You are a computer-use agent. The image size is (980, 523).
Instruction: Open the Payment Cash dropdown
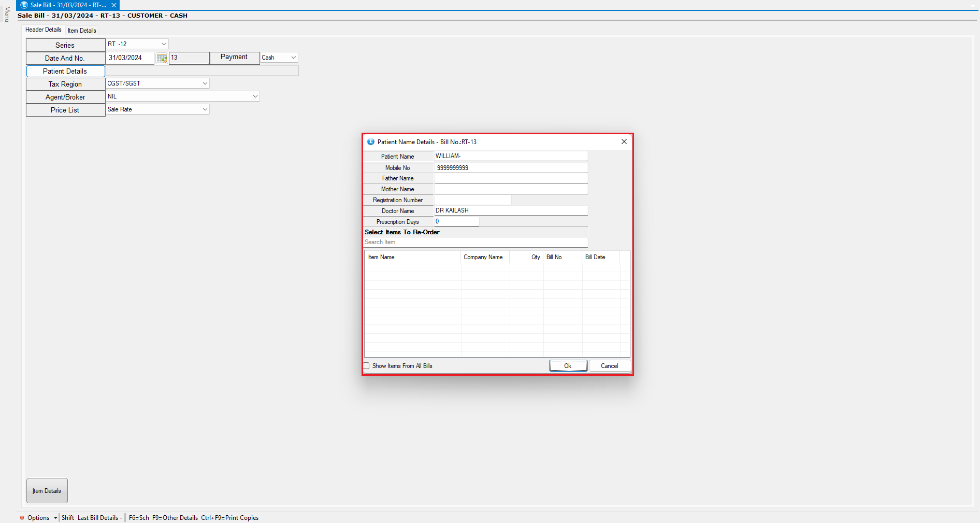tap(293, 58)
